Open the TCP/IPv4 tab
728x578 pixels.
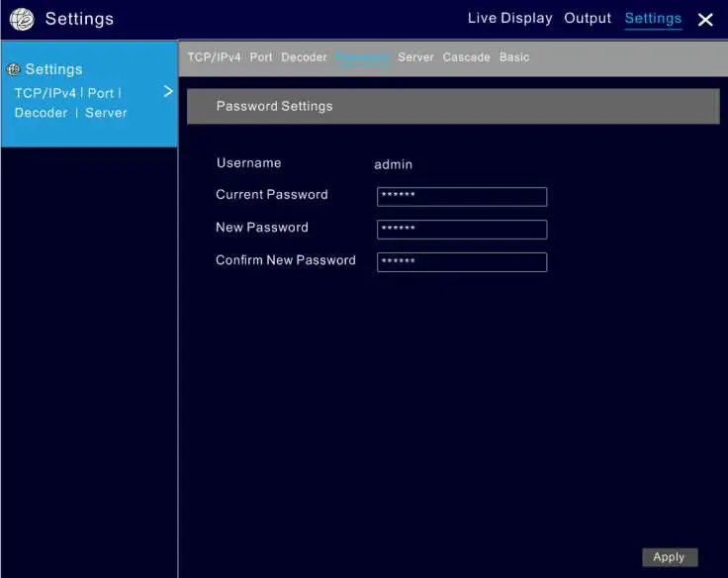tap(214, 57)
